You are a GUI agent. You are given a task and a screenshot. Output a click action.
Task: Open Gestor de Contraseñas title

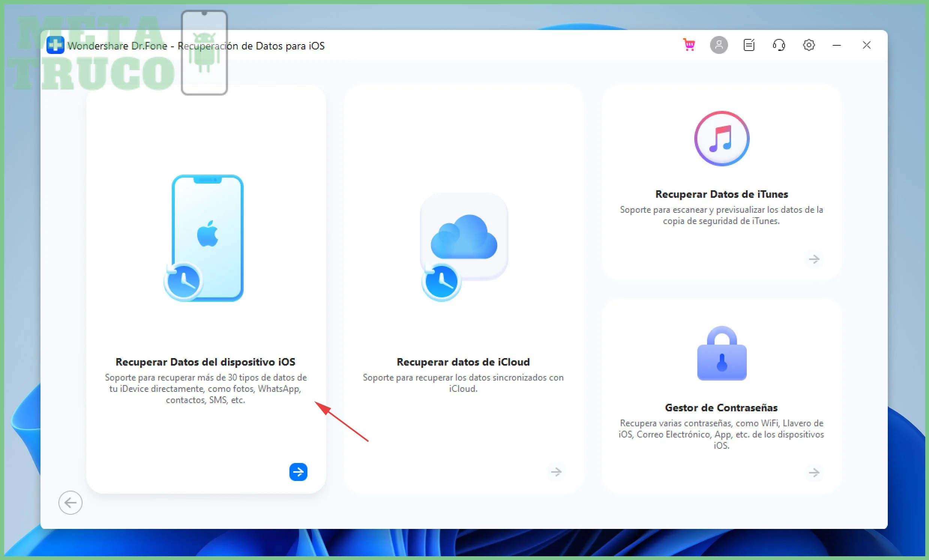pos(721,408)
